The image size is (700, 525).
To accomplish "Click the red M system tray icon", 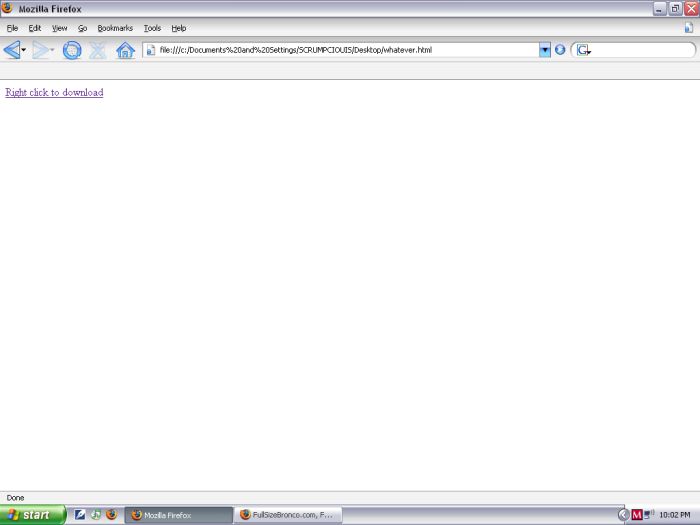I will click(637, 515).
